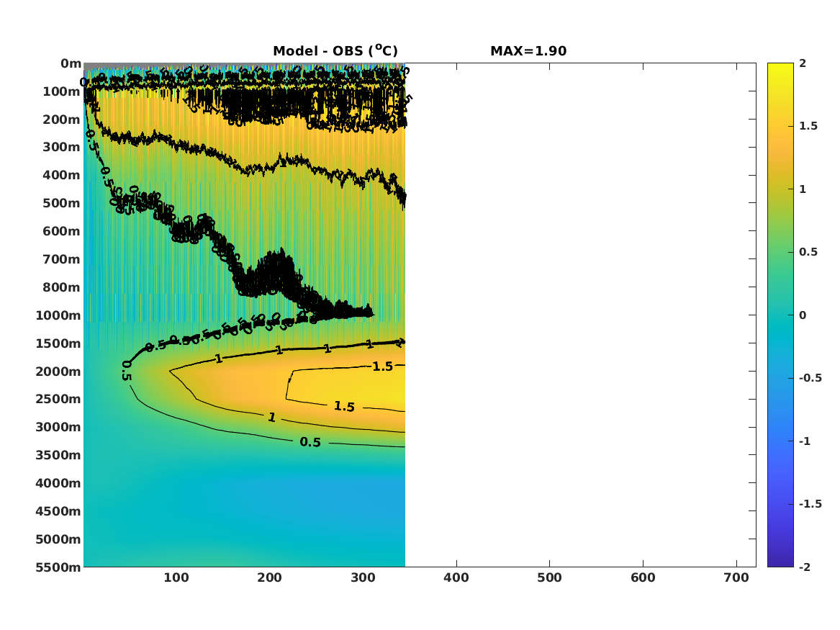Click the "300m" depth tick label
Screen dimensions: 840x630
(62, 148)
